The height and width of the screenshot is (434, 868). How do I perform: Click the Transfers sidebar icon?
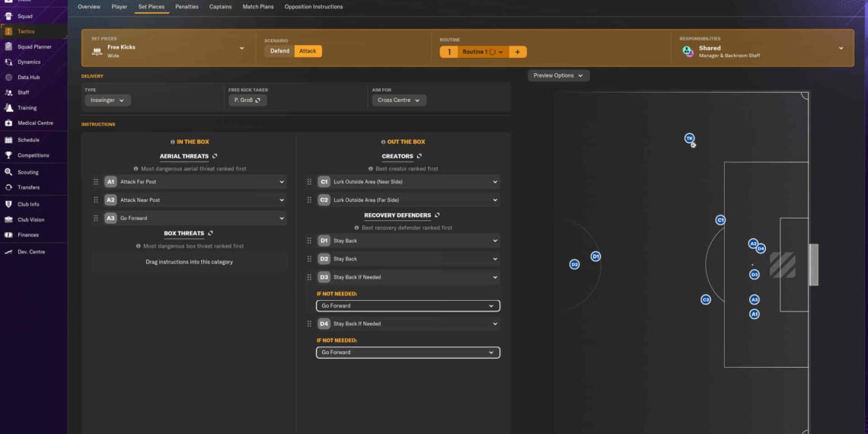(x=9, y=187)
